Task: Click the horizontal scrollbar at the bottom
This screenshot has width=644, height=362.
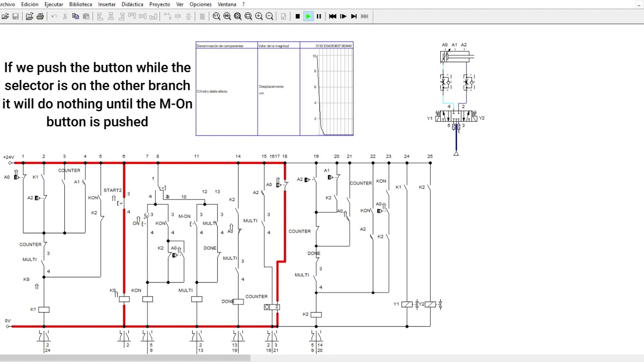Action: pos(125,358)
